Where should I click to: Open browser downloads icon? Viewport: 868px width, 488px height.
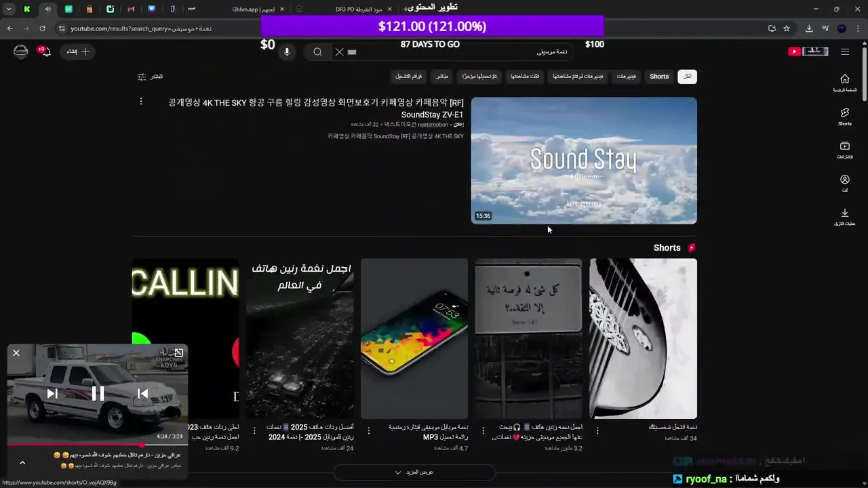pyautogui.click(x=809, y=28)
